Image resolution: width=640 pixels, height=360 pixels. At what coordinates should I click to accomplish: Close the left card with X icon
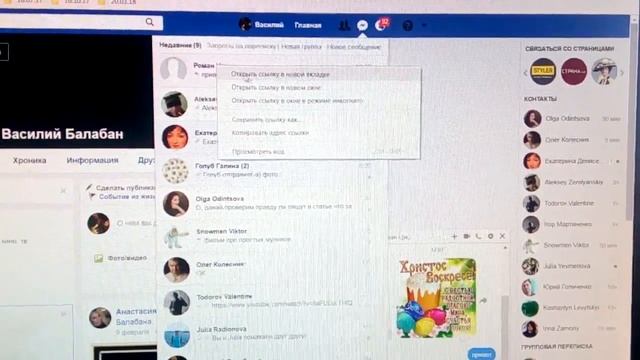pos(63,191)
